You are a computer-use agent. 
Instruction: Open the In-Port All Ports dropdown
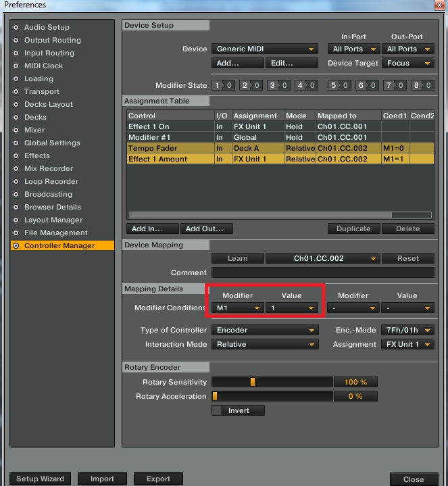pyautogui.click(x=353, y=49)
